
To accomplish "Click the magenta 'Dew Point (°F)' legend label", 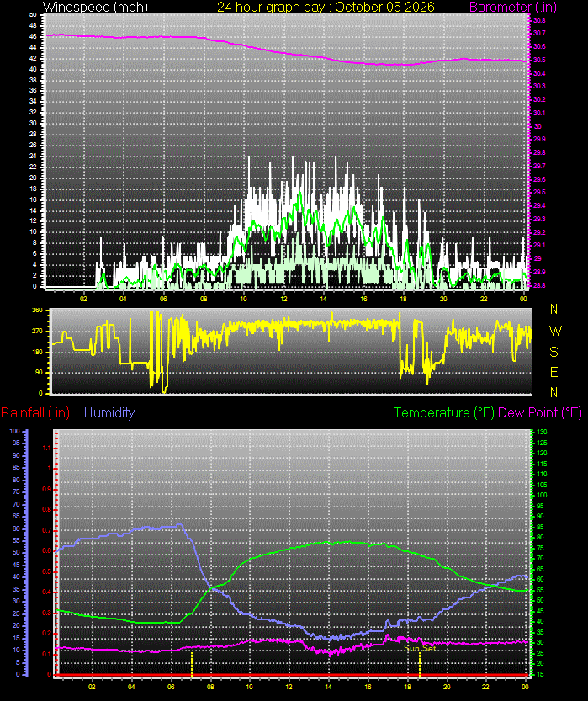I will pos(540,412).
